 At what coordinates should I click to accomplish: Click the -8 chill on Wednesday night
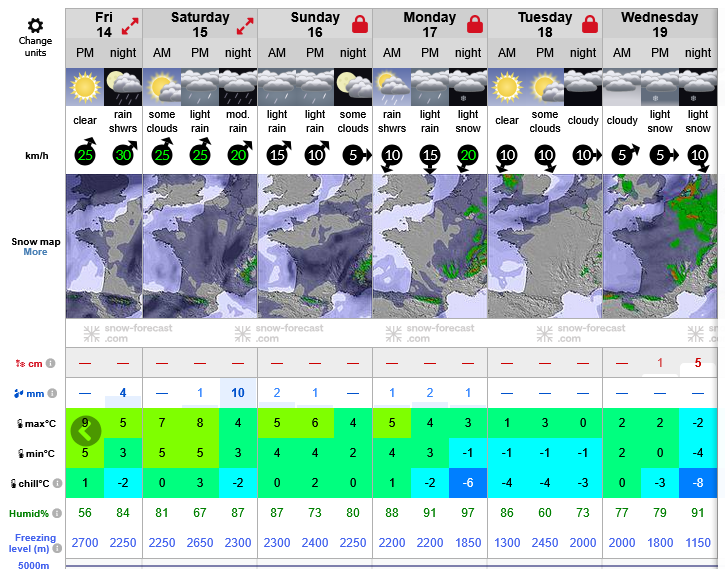click(x=698, y=483)
